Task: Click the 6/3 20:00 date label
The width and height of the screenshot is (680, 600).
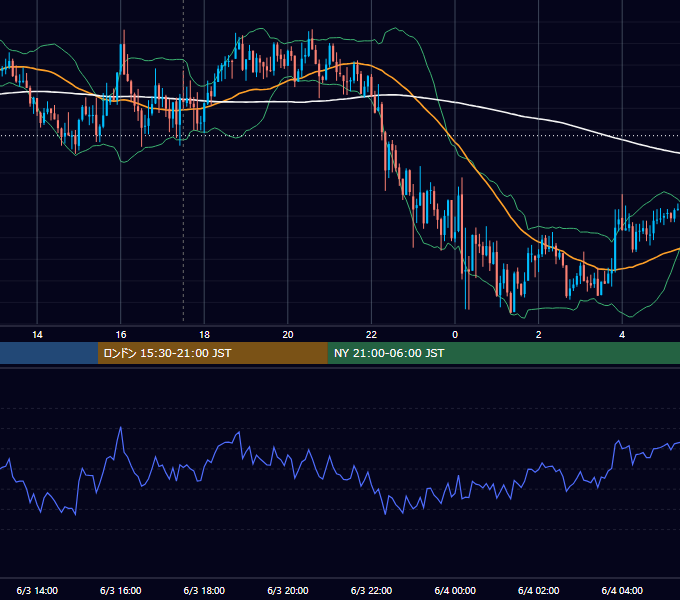Action: 288,590
